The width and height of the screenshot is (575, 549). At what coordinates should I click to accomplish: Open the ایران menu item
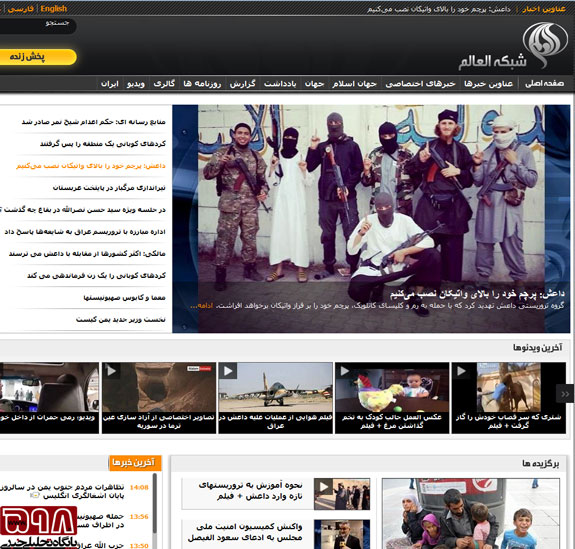(110, 84)
